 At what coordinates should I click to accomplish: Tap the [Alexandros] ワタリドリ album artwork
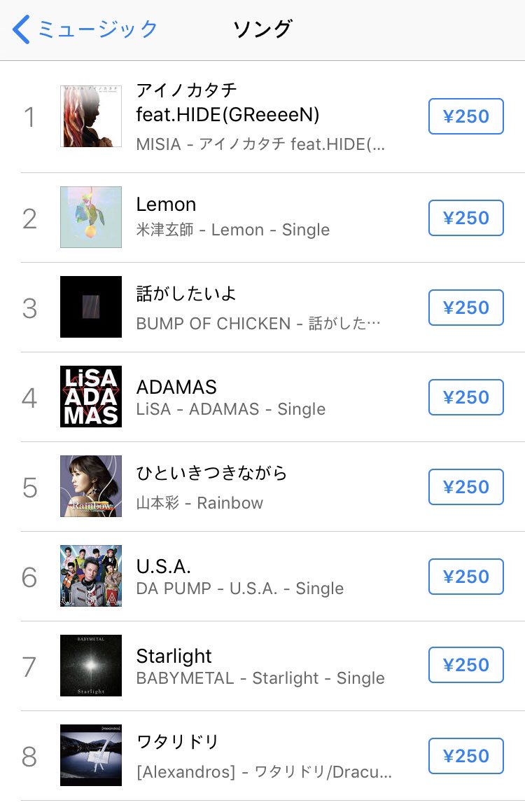pos(91,755)
